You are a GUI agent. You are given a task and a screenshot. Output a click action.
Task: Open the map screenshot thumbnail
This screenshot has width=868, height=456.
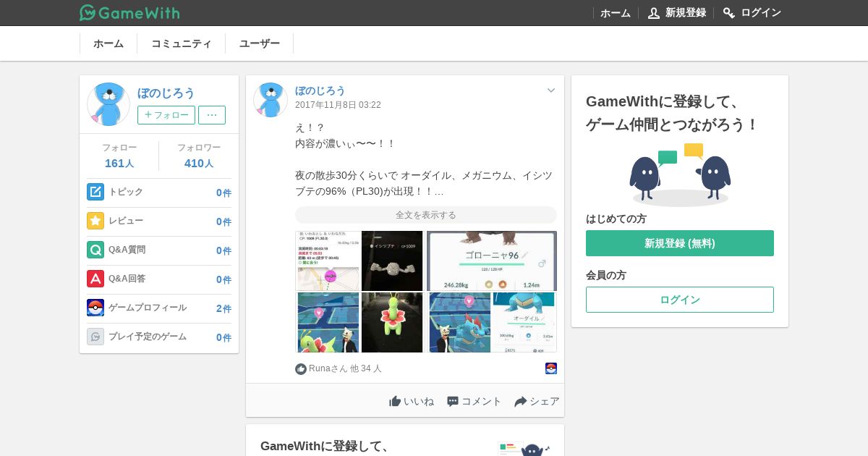(328, 261)
